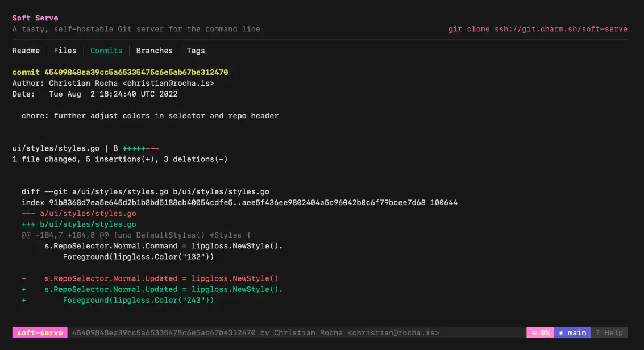The image size is (644, 350).
Task: Click the scroll percentage indicator icon
Action: point(534,333)
